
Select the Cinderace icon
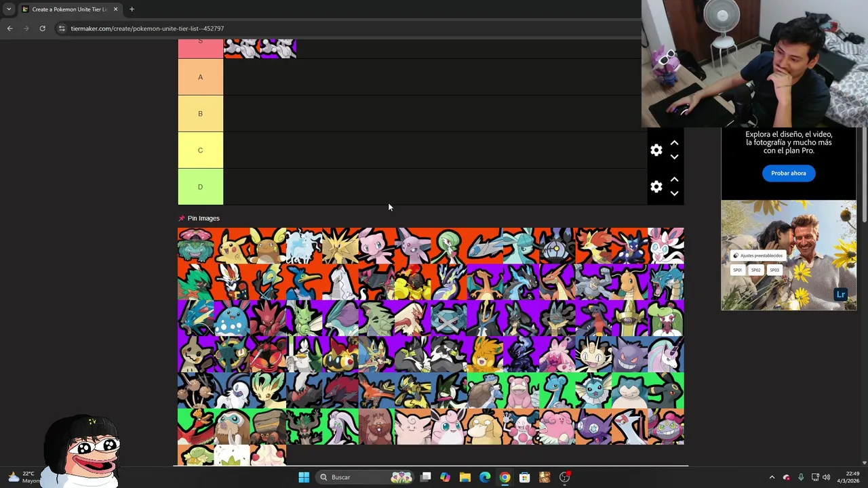(232, 282)
